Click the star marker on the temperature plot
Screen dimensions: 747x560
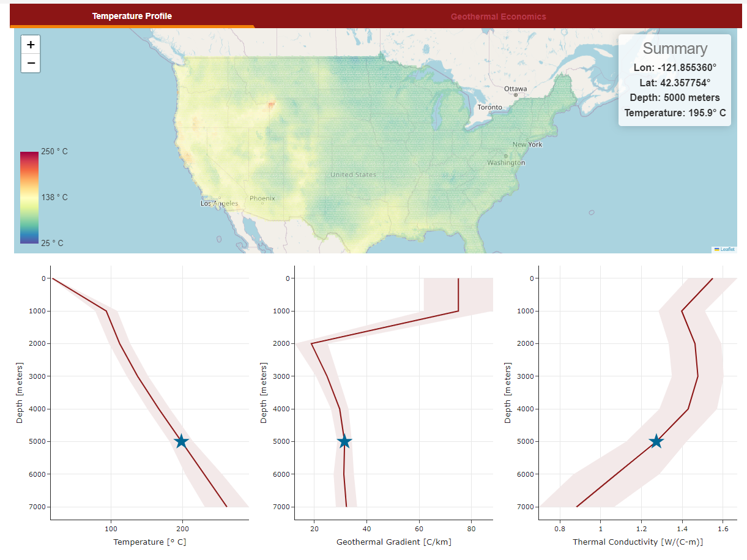180,441
